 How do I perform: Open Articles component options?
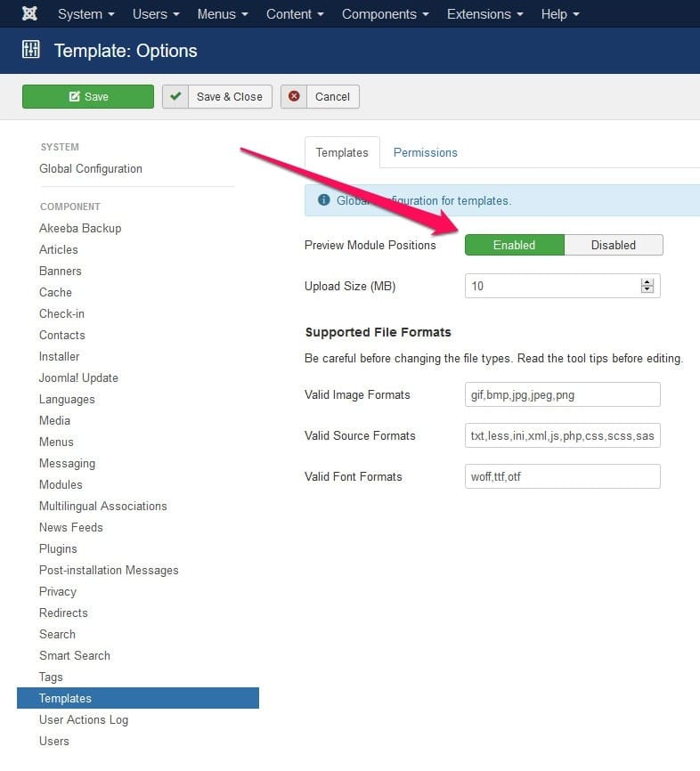[x=59, y=249]
